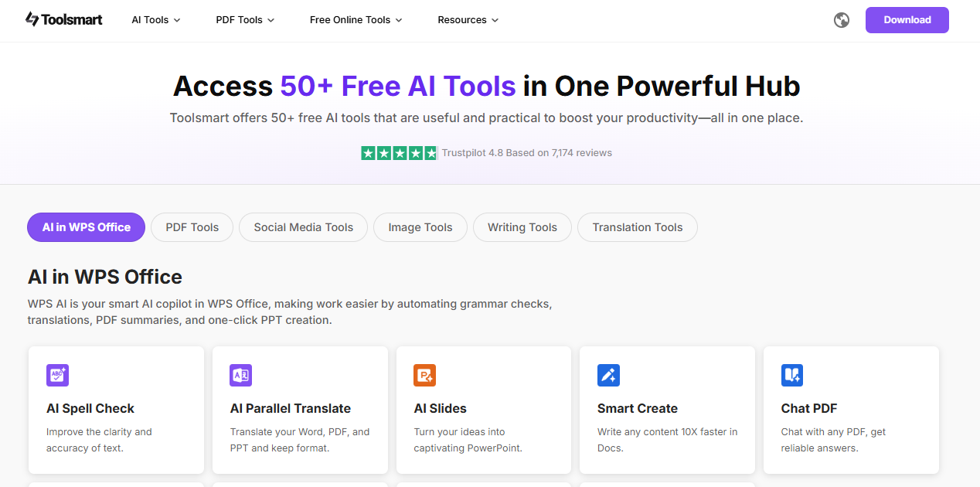Open the Translation Tools card section
Screen dimensions: 980x487
637,227
